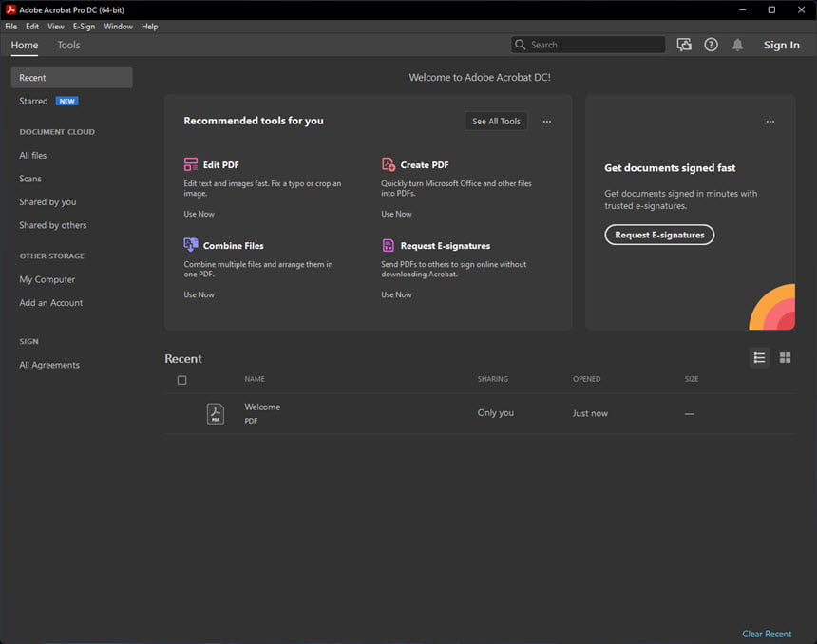This screenshot has width=817, height=644.
Task: Click the Only you sharing cell
Action: click(x=496, y=412)
